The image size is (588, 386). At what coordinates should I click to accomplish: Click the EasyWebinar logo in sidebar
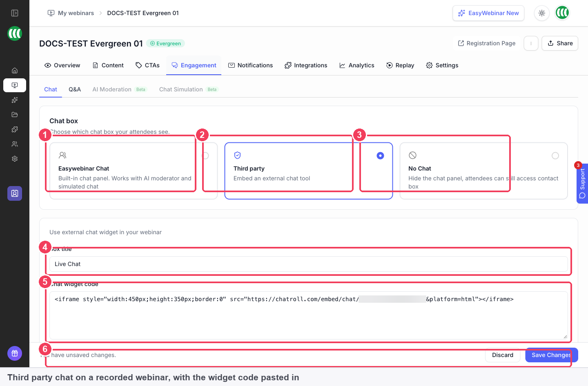point(15,33)
